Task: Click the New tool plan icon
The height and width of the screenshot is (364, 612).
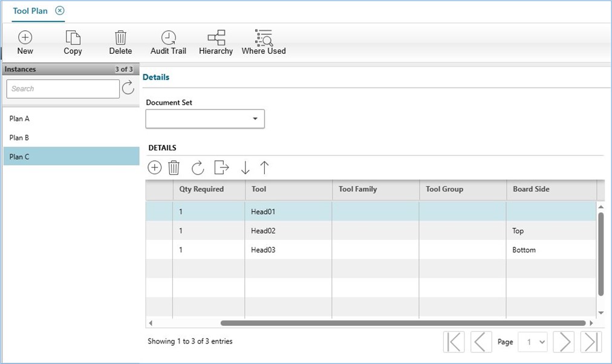Action: pyautogui.click(x=25, y=38)
